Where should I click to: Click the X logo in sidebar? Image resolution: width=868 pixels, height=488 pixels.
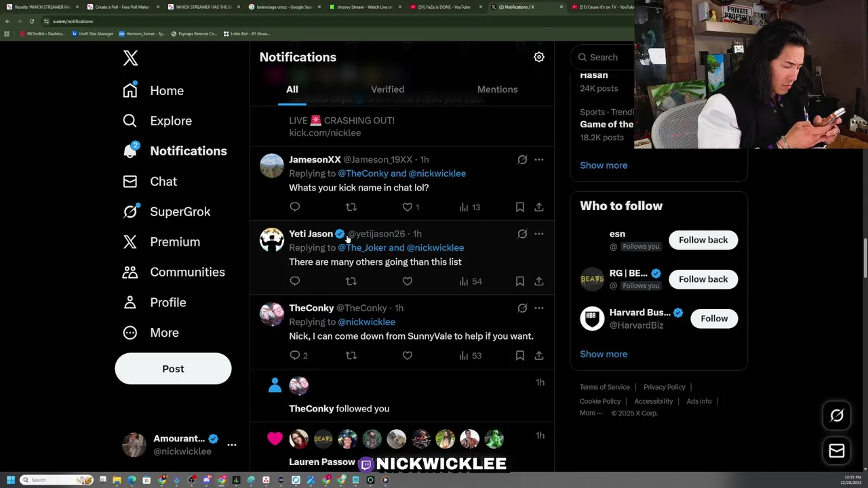click(131, 58)
